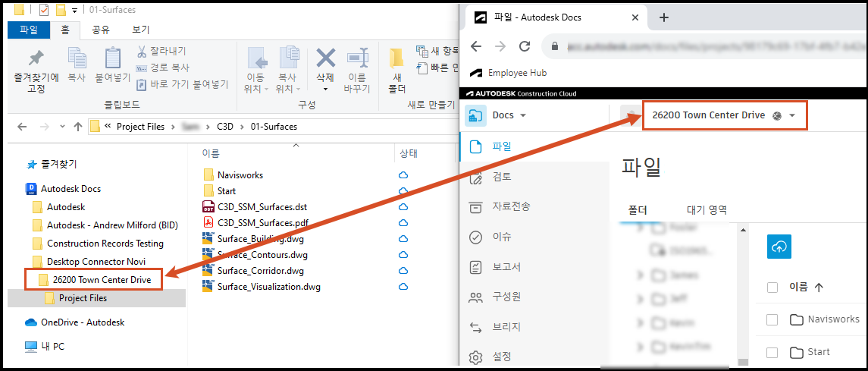The height and width of the screenshot is (371, 868).
Task: Select the Home (홈) ribbon tab
Action: pyautogui.click(x=65, y=30)
